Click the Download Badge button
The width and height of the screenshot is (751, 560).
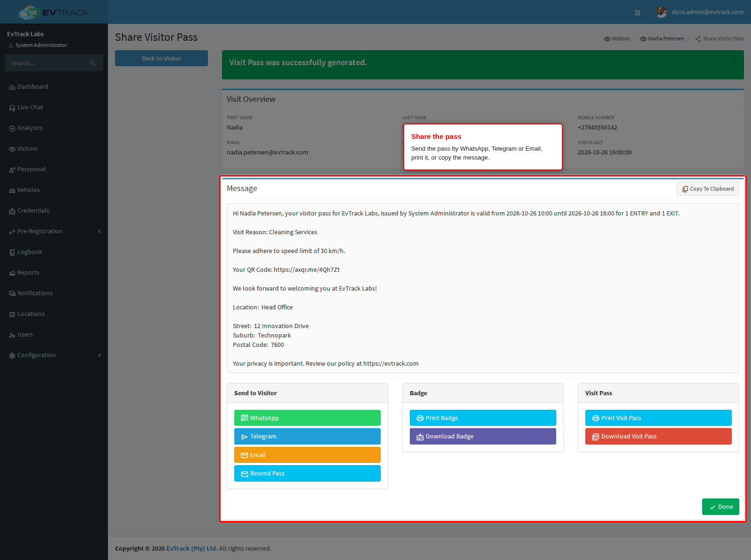[483, 436]
